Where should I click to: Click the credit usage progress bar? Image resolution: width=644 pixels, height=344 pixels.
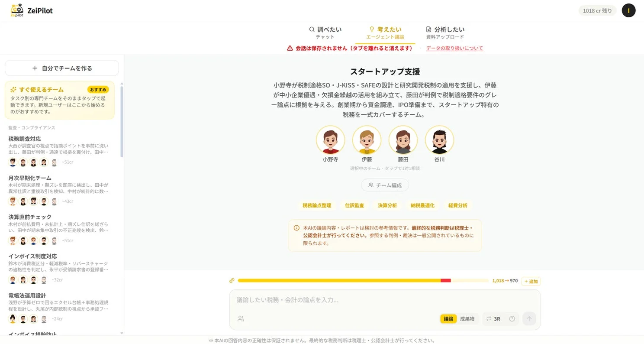[x=363, y=281]
